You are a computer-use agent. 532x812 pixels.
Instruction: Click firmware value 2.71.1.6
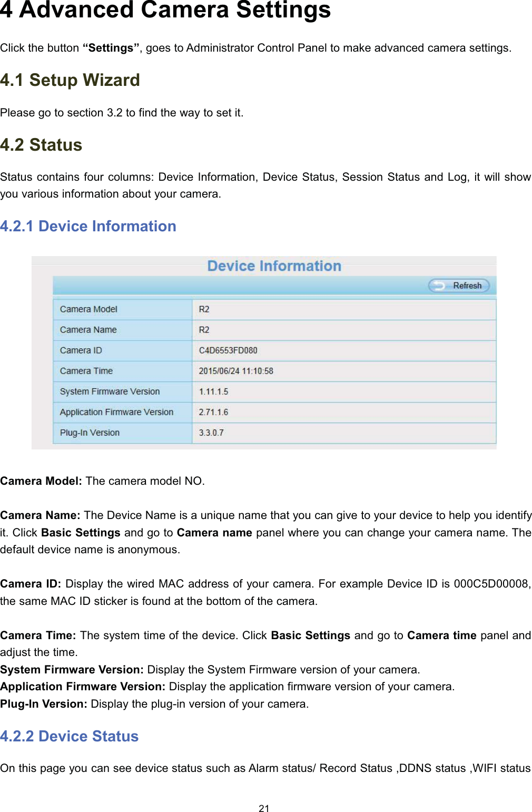point(213,412)
